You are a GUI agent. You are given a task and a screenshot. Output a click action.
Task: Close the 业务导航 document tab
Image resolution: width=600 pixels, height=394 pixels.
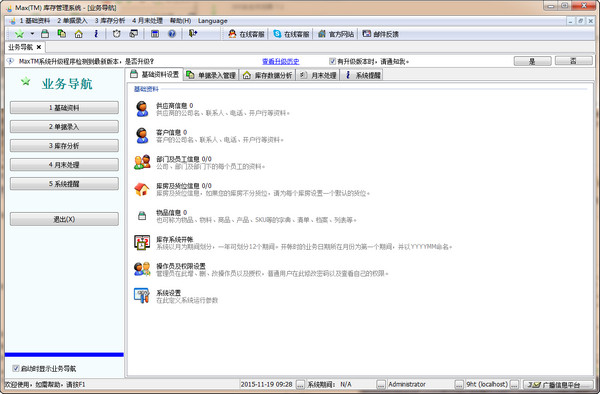pyautogui.click(x=39, y=47)
